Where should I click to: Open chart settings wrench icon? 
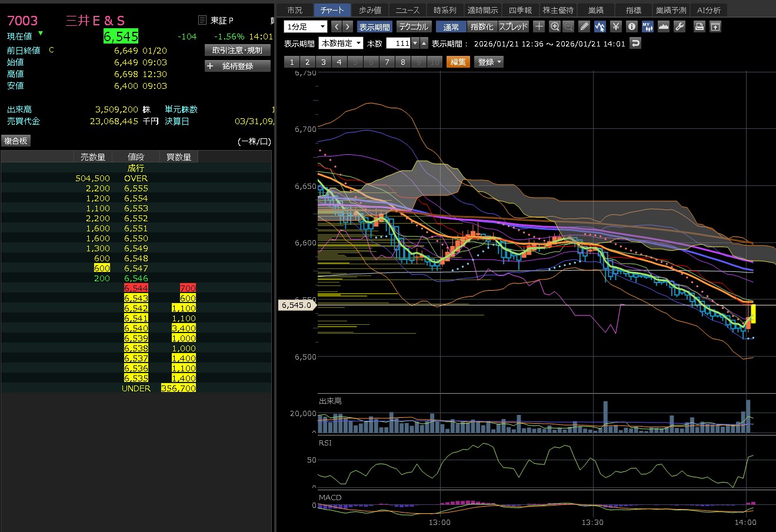click(x=679, y=26)
